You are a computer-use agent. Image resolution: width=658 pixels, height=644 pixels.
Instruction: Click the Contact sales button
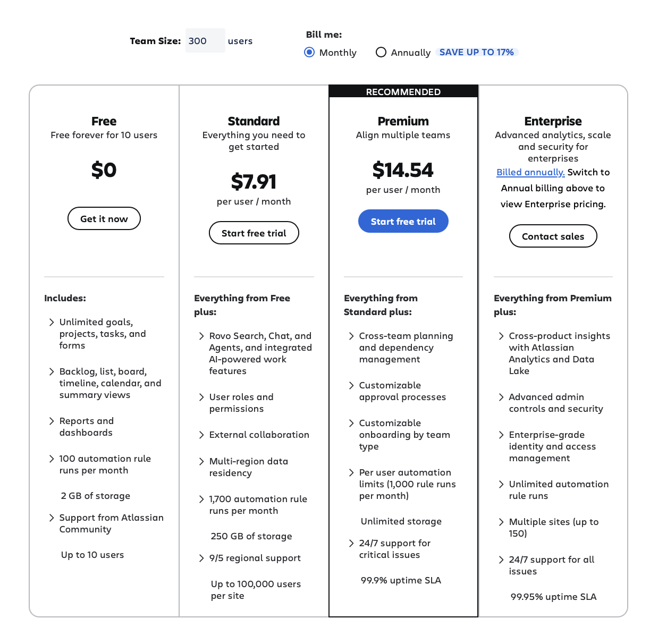click(553, 236)
